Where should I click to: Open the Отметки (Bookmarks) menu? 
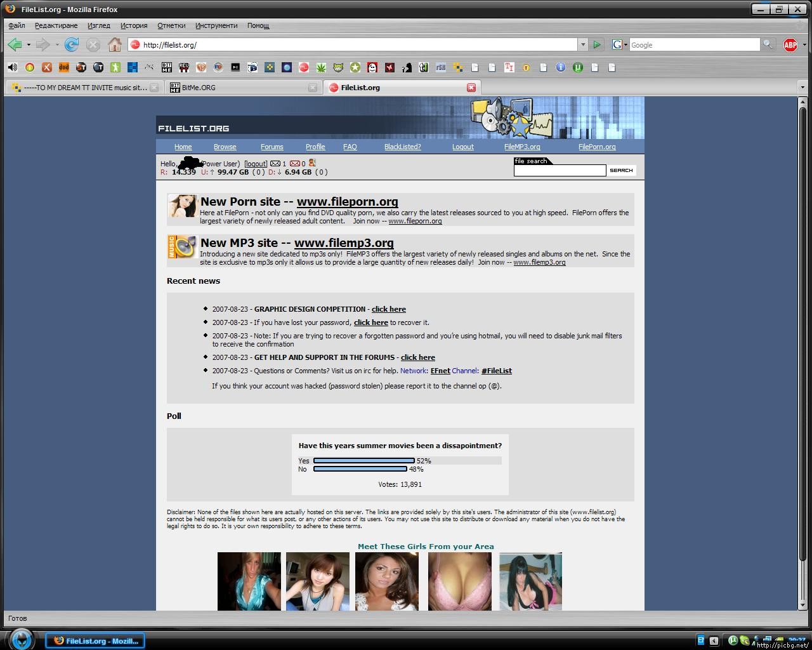click(x=171, y=25)
